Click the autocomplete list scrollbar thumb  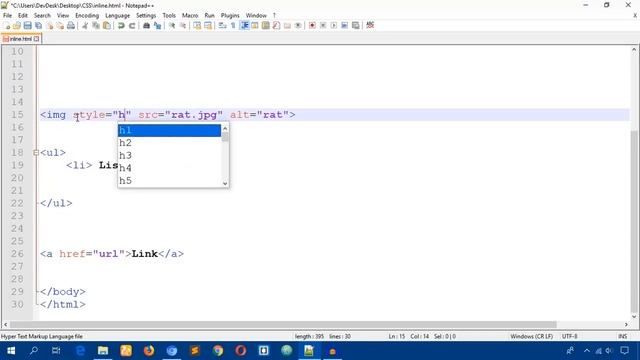click(x=225, y=137)
